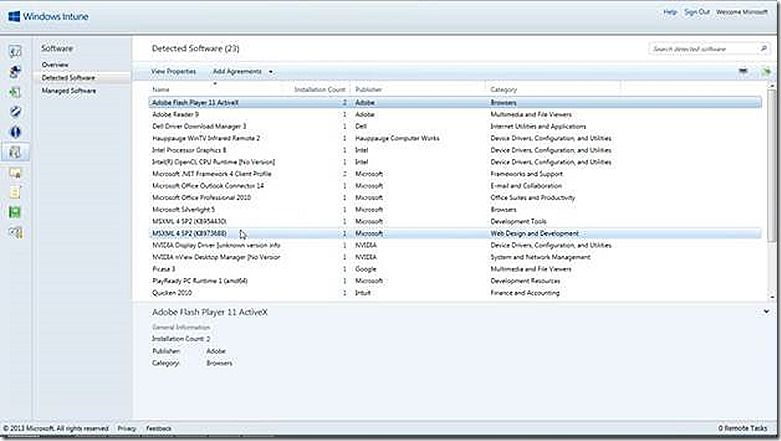Open the System Overview workspace icon
This screenshot has height=441, width=781.
[15, 51]
